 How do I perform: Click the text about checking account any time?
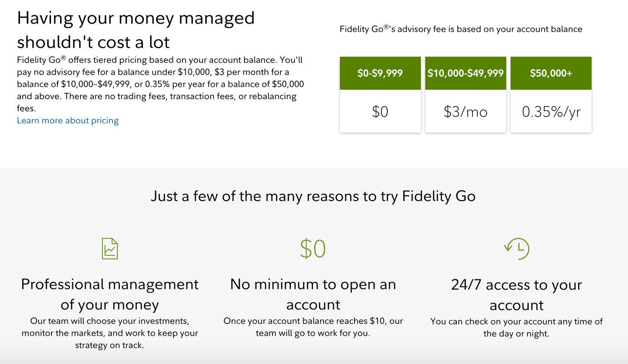(517, 328)
